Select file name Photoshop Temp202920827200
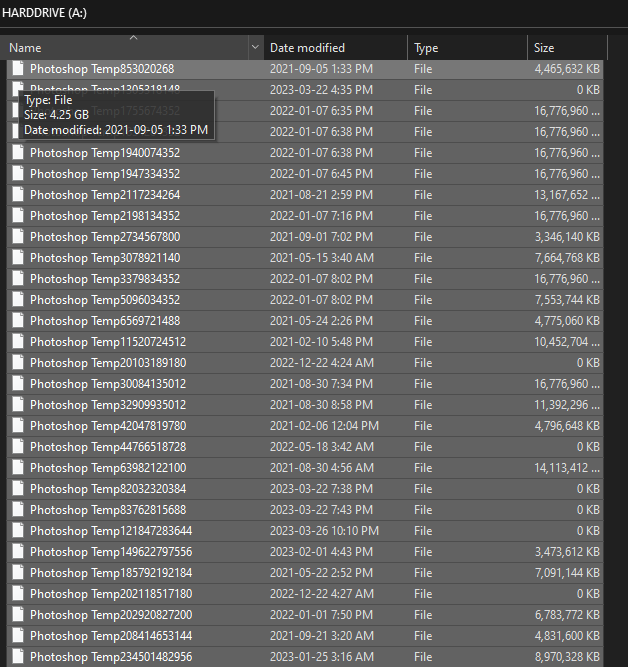This screenshot has height=667, width=628. (111, 614)
